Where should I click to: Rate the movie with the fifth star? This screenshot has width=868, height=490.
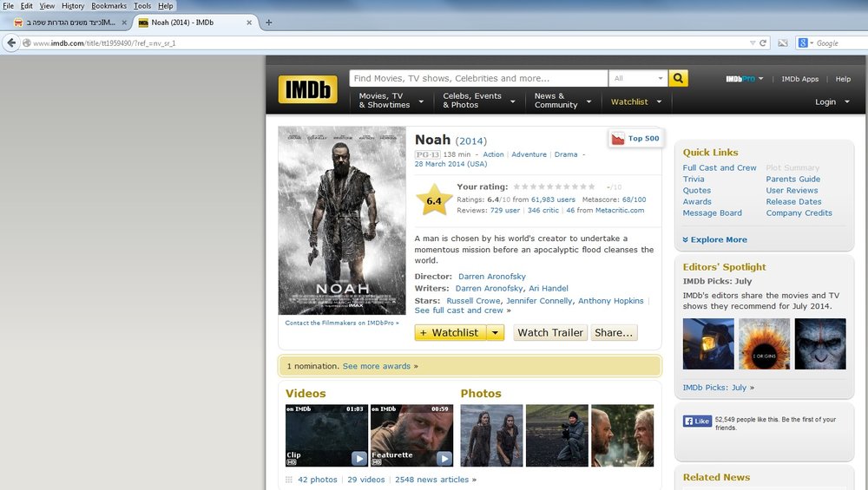tap(549, 187)
